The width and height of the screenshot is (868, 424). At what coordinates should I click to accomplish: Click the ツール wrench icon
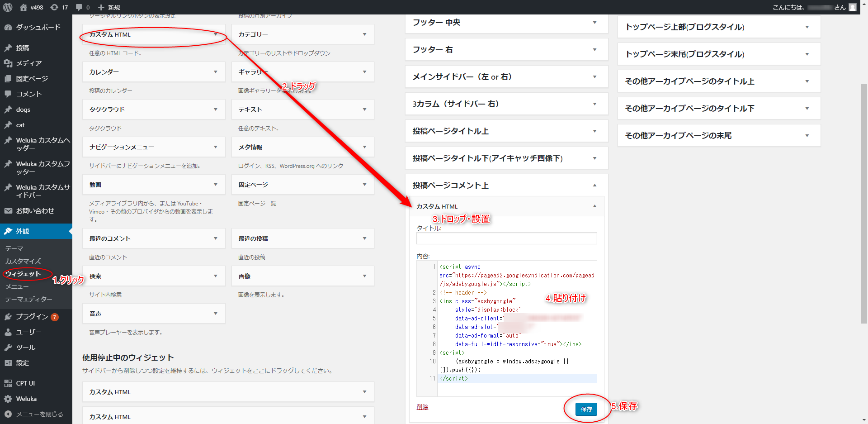8,348
